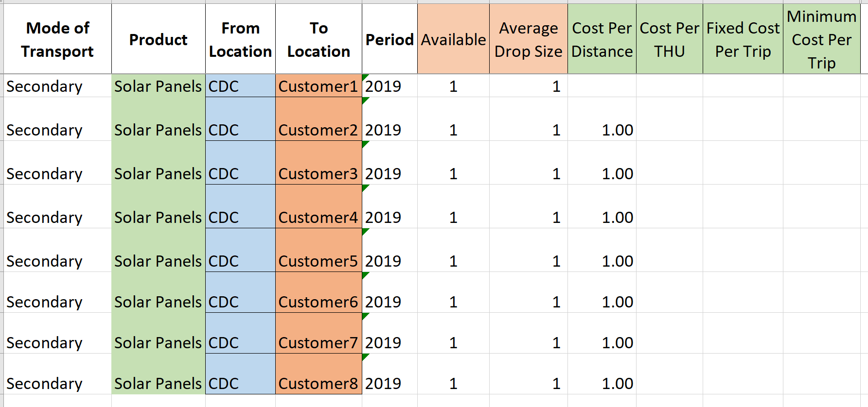Click the Customer5 cell

(319, 250)
